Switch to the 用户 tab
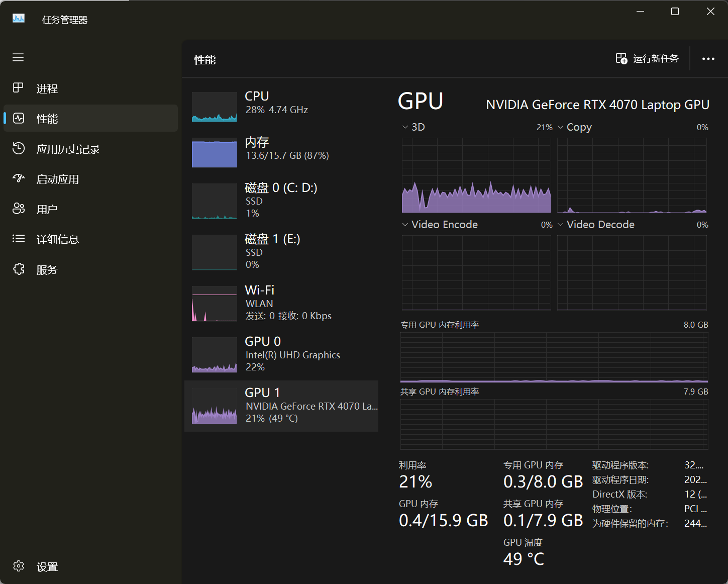 tap(90, 209)
